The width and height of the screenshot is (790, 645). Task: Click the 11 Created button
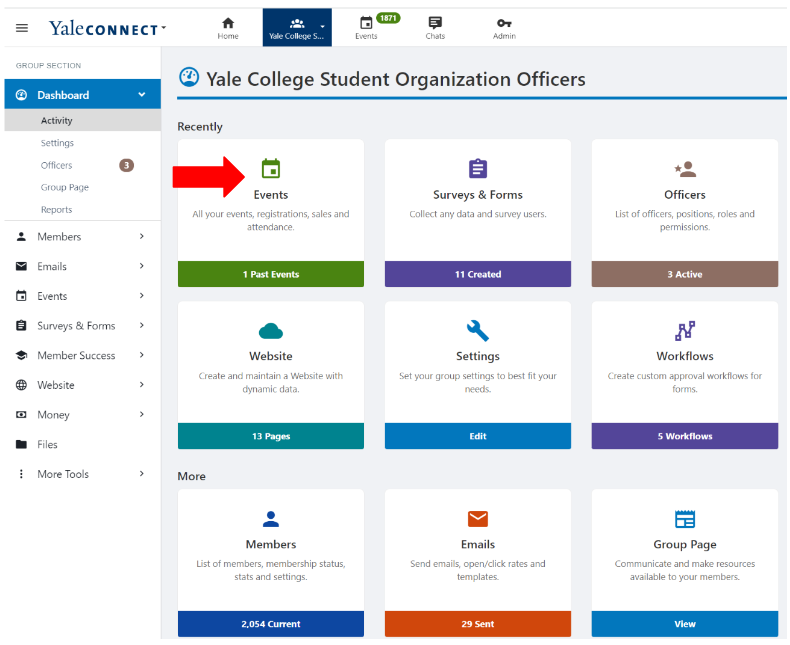tap(478, 274)
